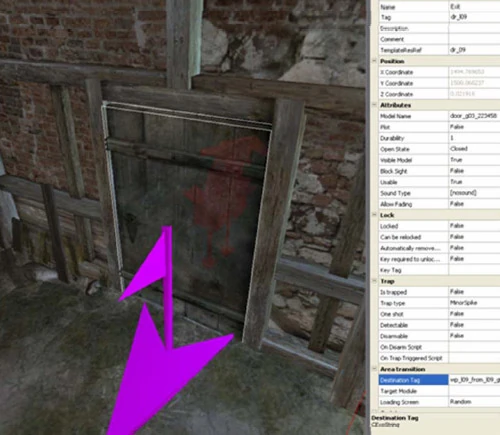Toggle the Plot value False

(x=474, y=127)
